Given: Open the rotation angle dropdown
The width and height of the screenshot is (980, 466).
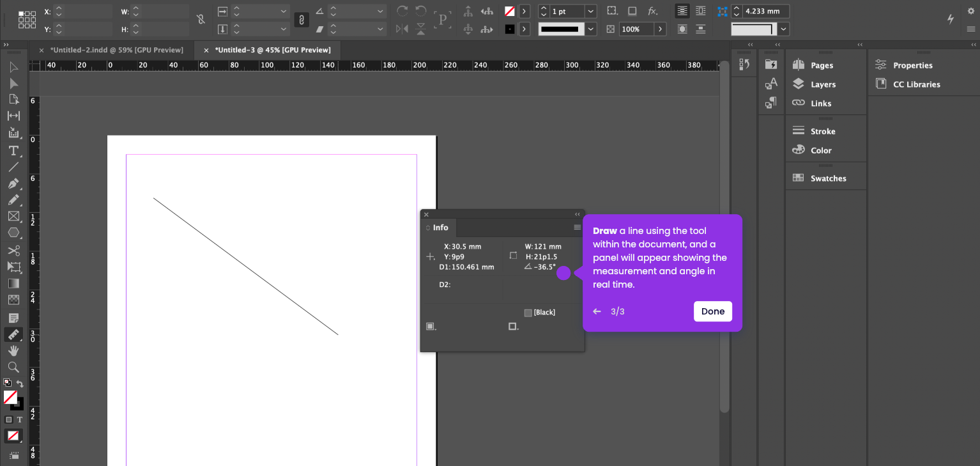Looking at the screenshot, I should pos(380,11).
